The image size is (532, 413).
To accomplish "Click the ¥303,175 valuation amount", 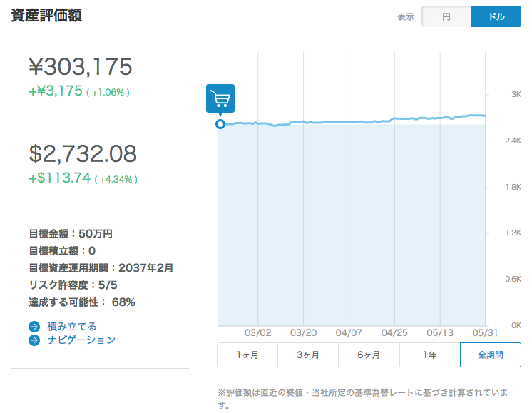I will click(x=81, y=67).
